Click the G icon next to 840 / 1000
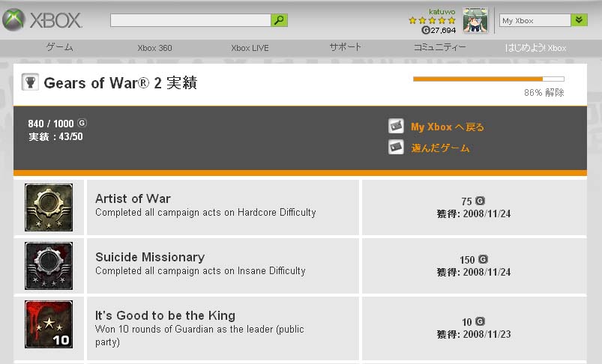602x364 pixels. [x=82, y=123]
